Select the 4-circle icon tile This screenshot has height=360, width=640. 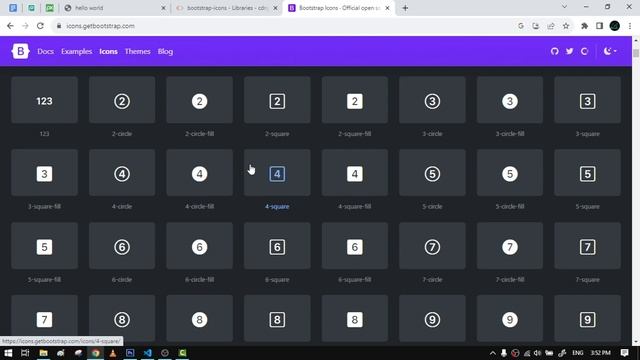(122, 172)
